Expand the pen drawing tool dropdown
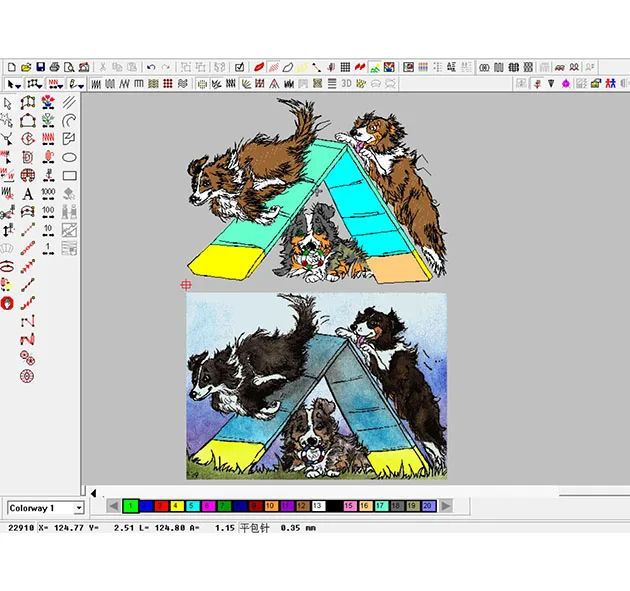Image resolution: width=630 pixels, height=591 pixels. 80,84
